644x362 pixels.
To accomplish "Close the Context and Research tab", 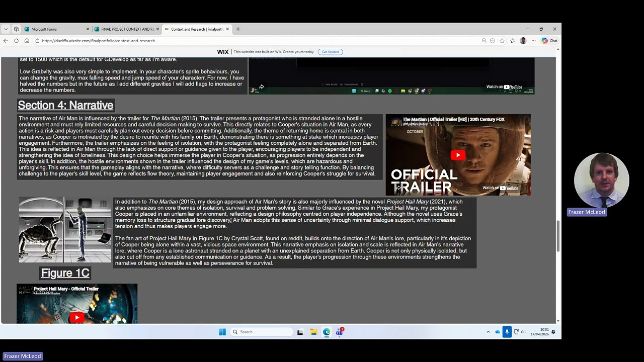I will tap(227, 29).
